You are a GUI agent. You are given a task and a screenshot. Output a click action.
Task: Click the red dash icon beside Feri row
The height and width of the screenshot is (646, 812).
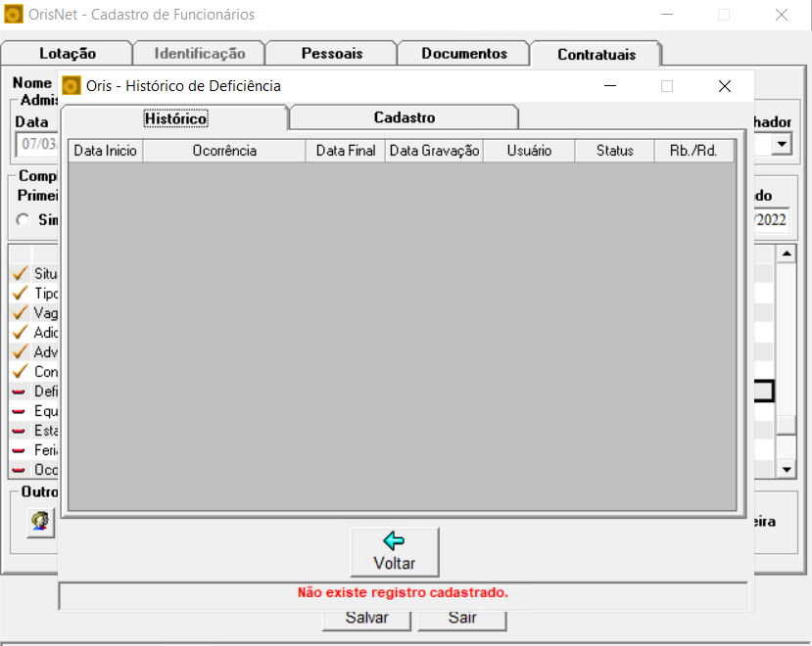click(x=19, y=450)
